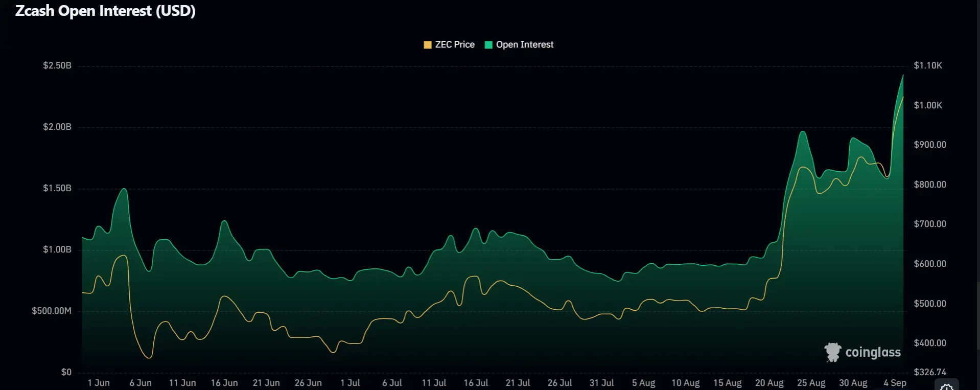
Task: Click the $600.00 price axis label
Action: click(930, 264)
